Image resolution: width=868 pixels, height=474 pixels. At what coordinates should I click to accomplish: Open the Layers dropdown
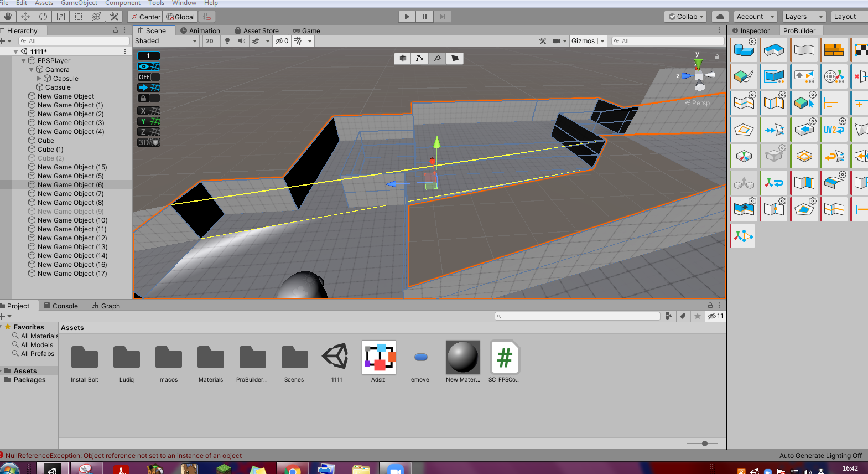pyautogui.click(x=804, y=17)
